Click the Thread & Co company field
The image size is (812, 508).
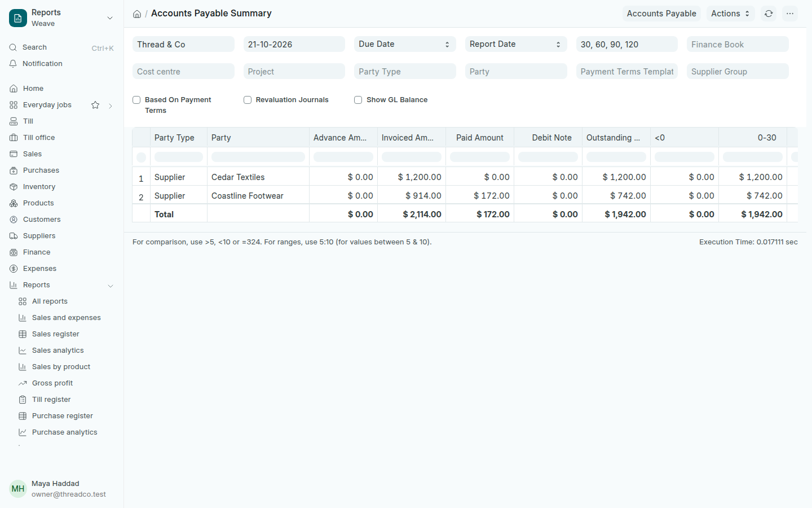(x=183, y=44)
